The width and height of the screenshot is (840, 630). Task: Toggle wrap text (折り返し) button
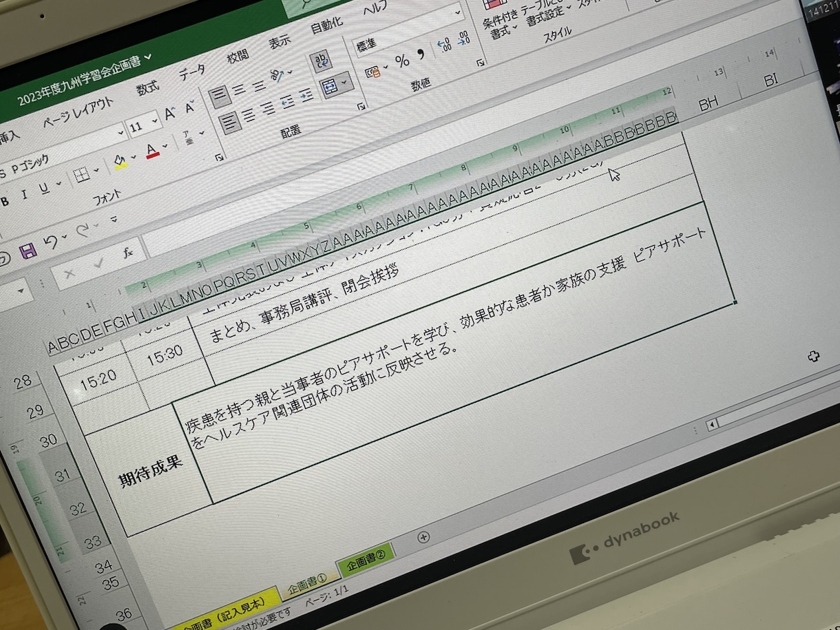322,63
